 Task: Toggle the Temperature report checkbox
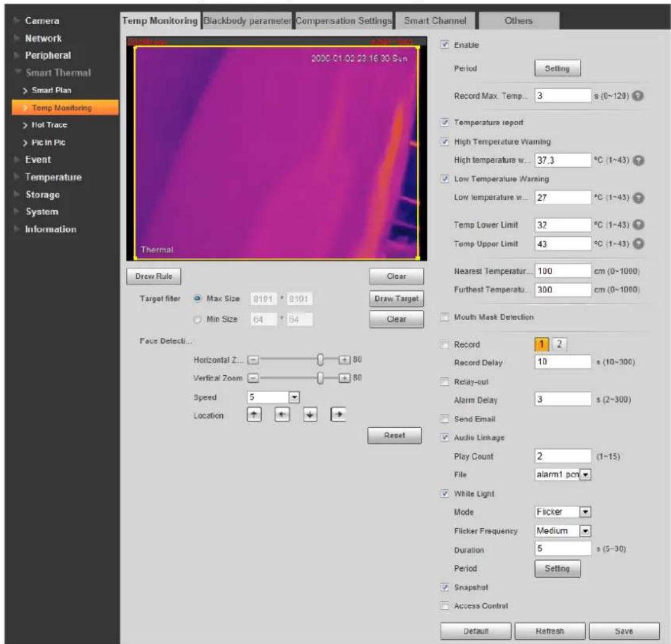click(445, 122)
